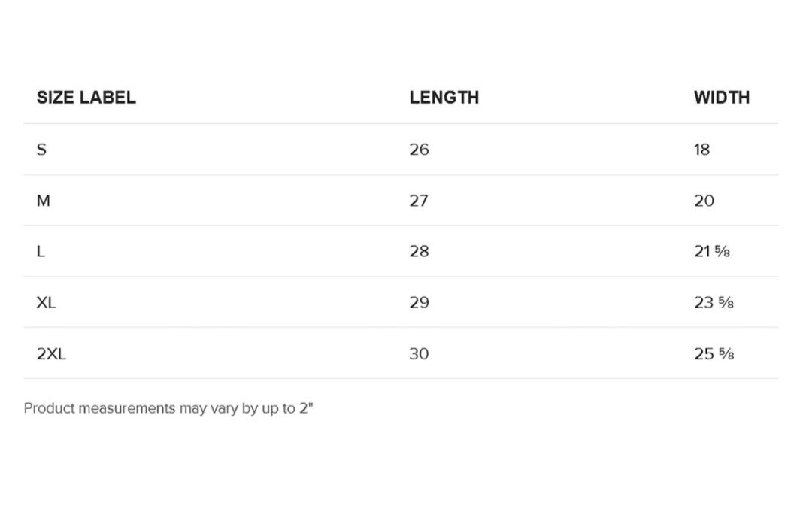Click length value 30 for size 2XL
Screen dimensions: 812x512
[419, 354]
